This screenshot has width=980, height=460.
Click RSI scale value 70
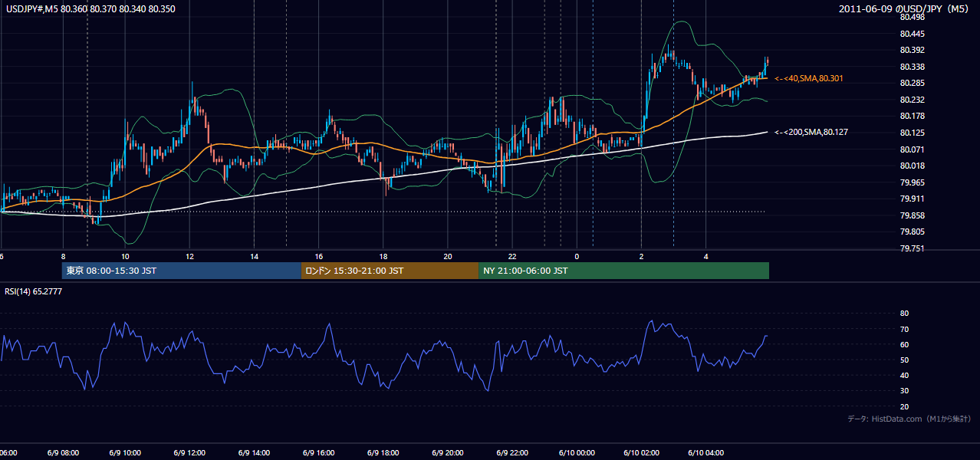pos(904,329)
